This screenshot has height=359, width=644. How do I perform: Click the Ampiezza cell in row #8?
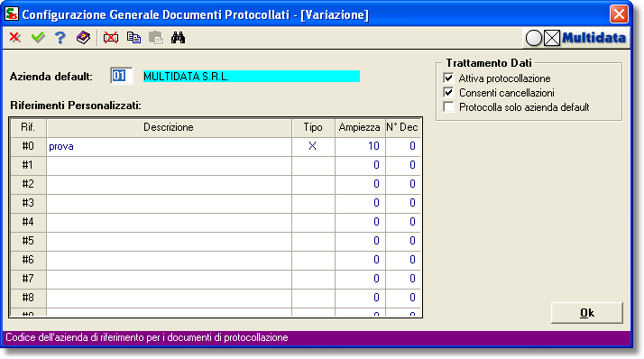360,298
